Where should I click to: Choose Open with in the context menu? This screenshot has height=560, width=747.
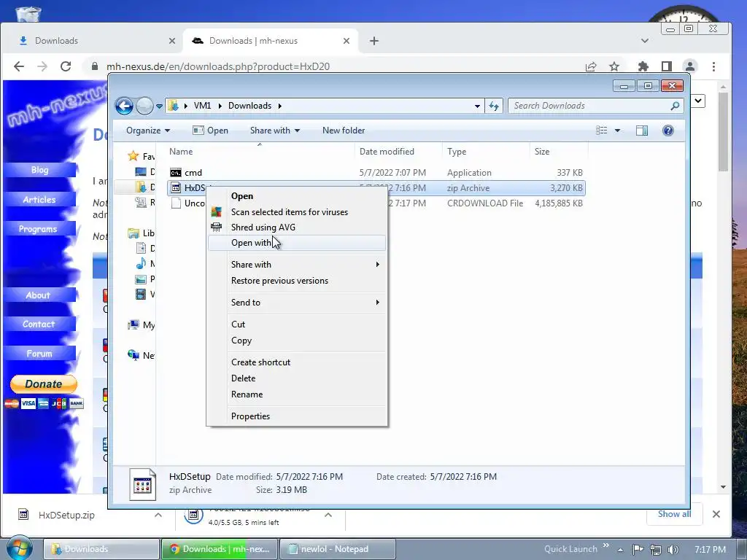[297, 243]
